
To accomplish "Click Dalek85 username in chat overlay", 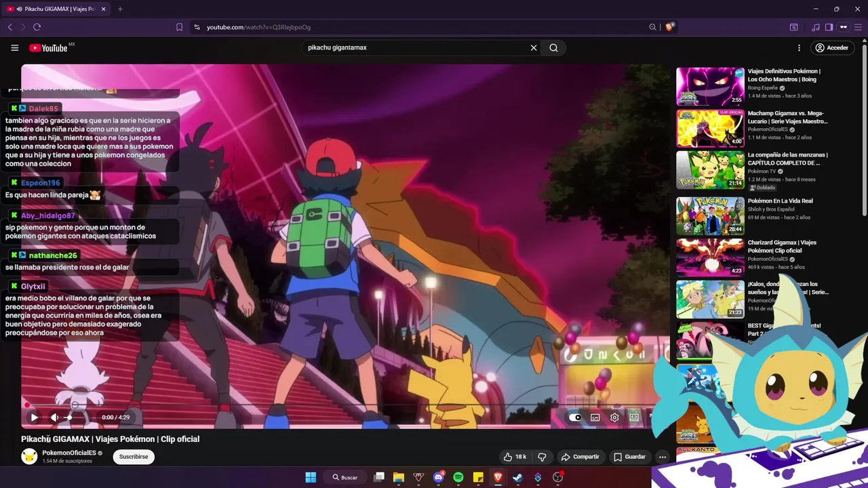I will click(43, 108).
